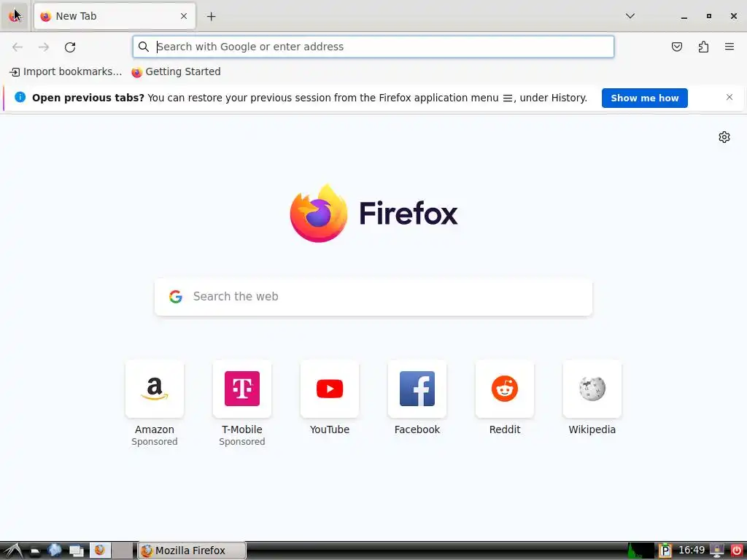747x560 pixels.
Task: Click the 16:49 clock
Action: point(691,551)
